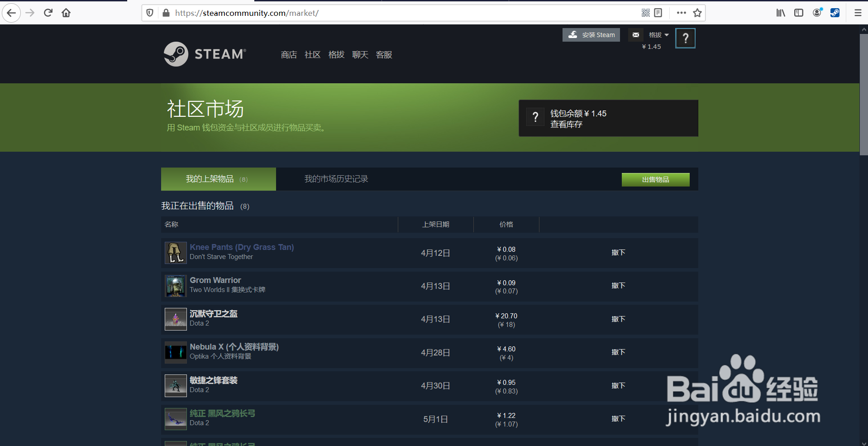
Task: Remove 敏捷之锋套装 listing with 撤下
Action: pos(618,386)
